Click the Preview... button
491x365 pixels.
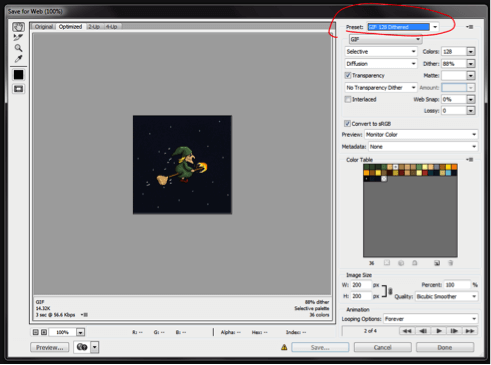[x=50, y=347]
